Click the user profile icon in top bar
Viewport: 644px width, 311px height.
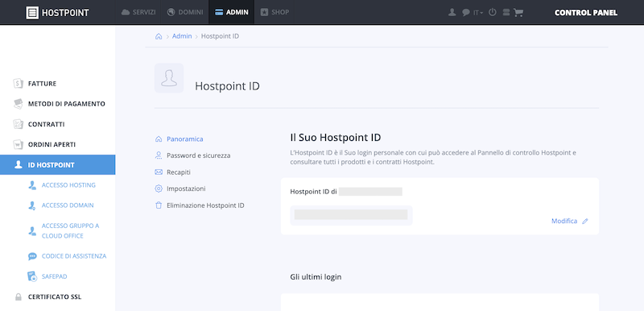pos(452,12)
